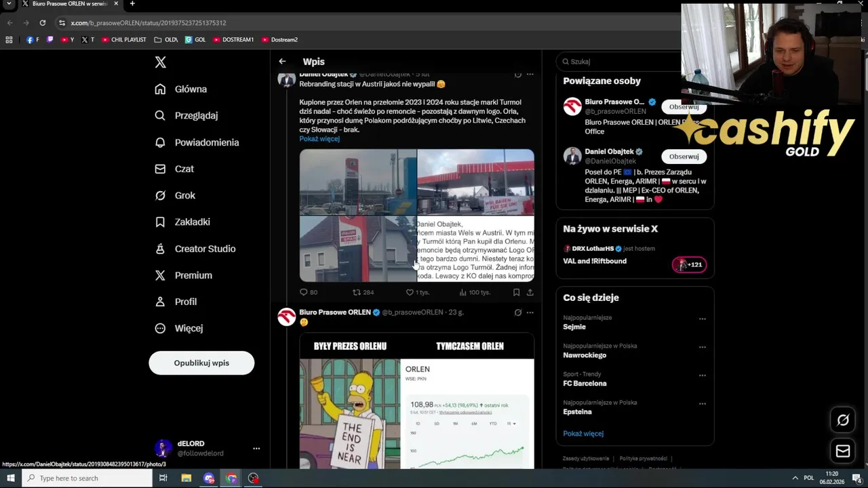Viewport: 868px width, 488px height.
Task: Click Grok icon on Obajtek's post
Action: click(x=517, y=74)
